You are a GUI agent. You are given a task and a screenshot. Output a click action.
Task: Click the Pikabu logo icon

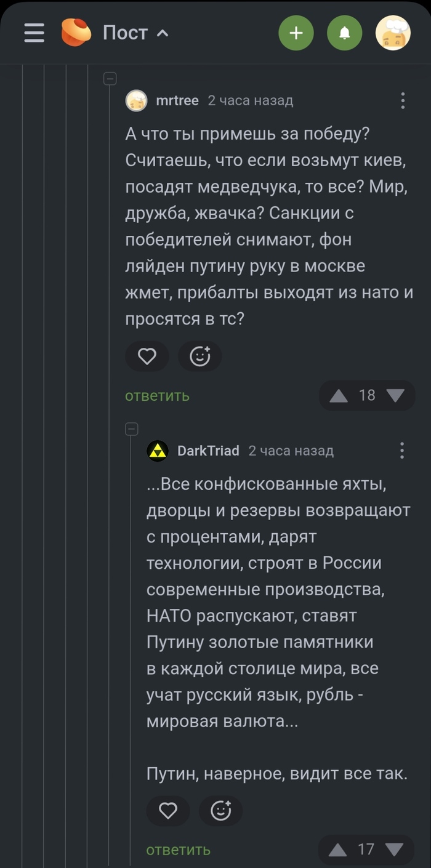tap(76, 33)
